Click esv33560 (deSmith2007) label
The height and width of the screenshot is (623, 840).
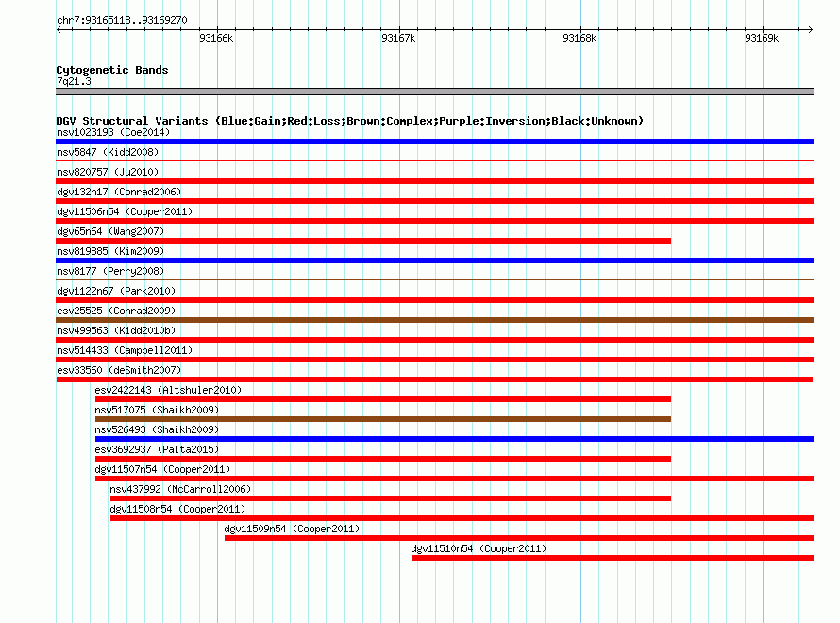point(119,370)
